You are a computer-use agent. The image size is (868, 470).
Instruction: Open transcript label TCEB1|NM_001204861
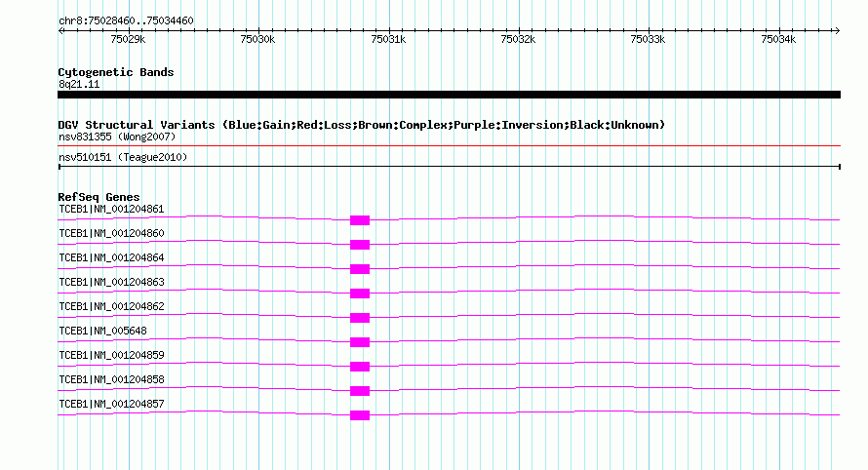click(111, 210)
